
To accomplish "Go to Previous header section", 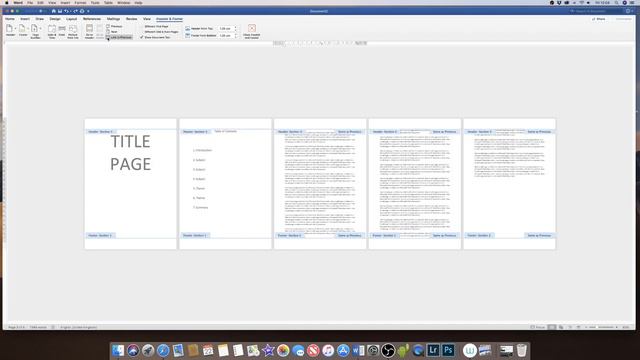I will [114, 26].
